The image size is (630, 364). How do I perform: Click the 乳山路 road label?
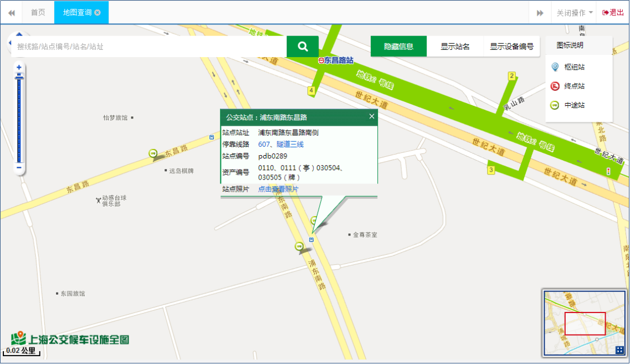pos(514,104)
